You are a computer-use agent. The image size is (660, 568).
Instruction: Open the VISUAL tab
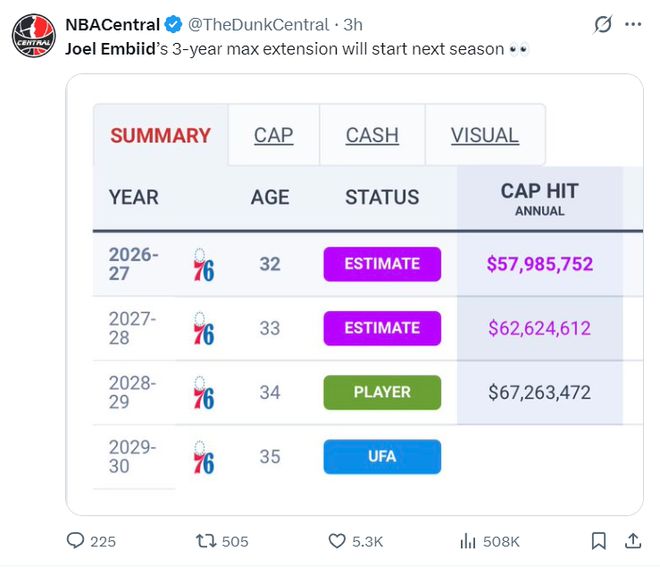click(485, 135)
